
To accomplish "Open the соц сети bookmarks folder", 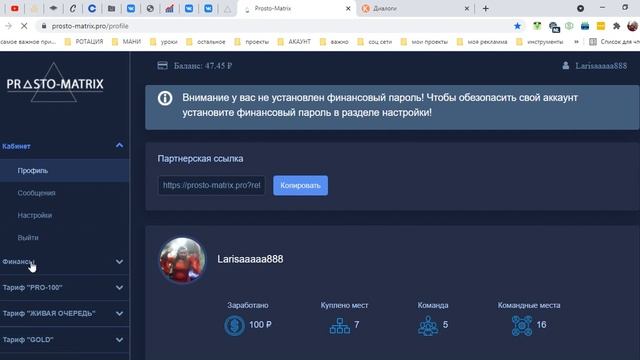I will [x=374, y=42].
